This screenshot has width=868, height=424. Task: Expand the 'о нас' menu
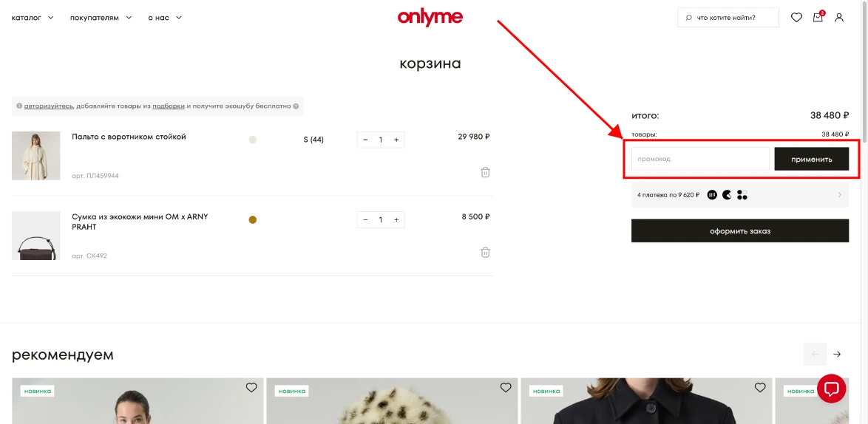165,18
